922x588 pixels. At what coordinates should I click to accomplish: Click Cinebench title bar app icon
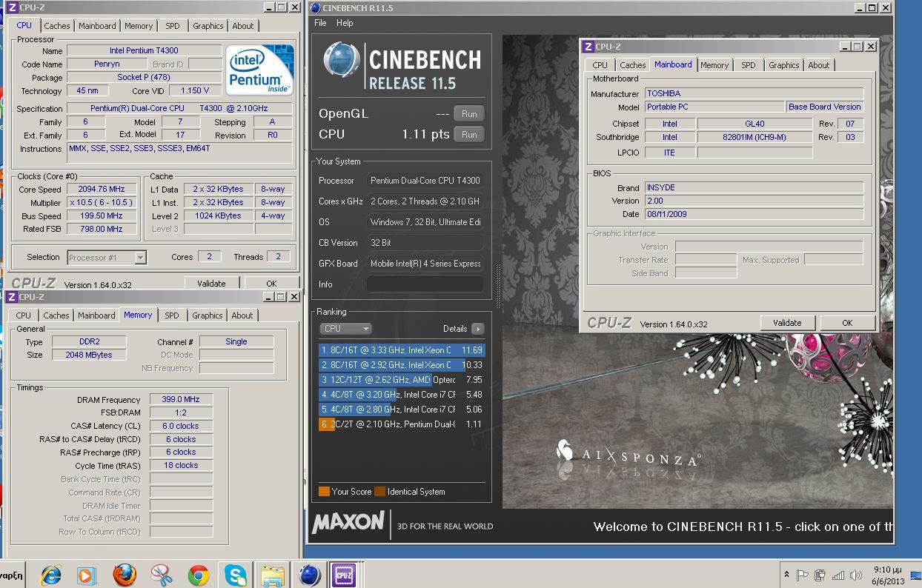click(315, 7)
